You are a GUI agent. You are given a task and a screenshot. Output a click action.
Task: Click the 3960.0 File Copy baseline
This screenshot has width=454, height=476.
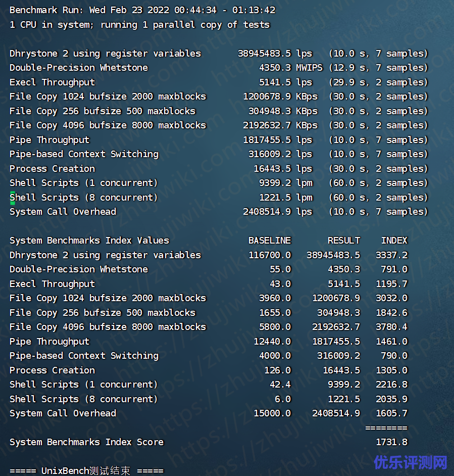click(x=275, y=299)
